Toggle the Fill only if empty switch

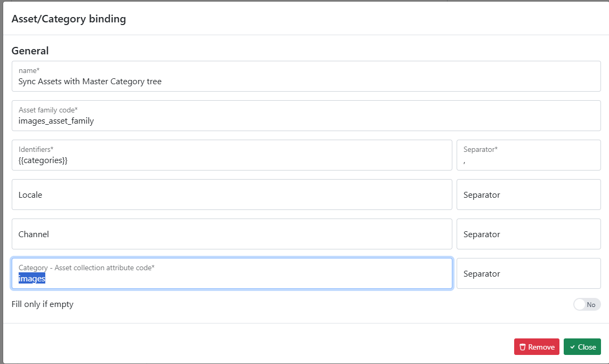coord(587,304)
